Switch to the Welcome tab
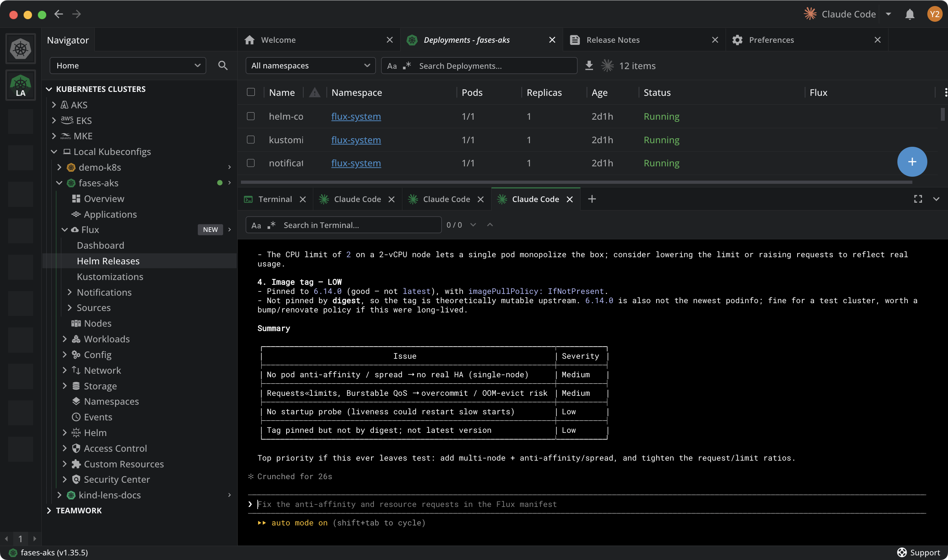This screenshot has height=560, width=948. [319, 40]
